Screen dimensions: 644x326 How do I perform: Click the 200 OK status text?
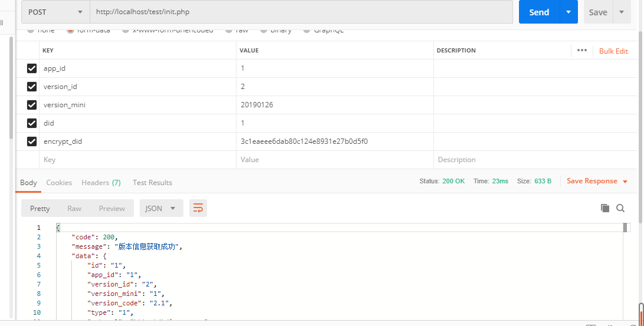tap(454, 181)
